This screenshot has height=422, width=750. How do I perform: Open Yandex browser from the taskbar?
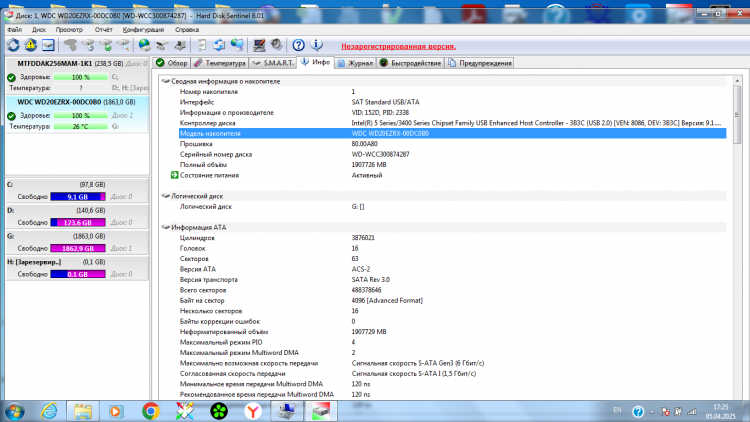click(253, 411)
